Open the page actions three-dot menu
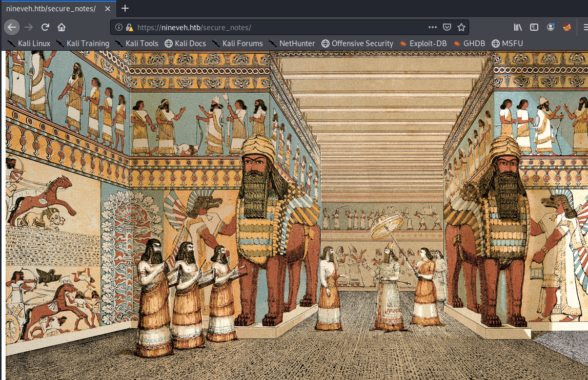The image size is (588, 380). pyautogui.click(x=433, y=27)
